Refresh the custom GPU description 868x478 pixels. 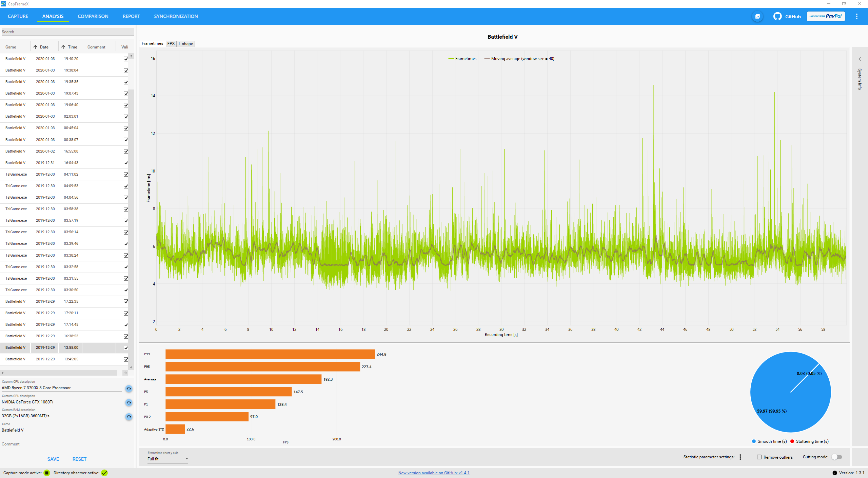pyautogui.click(x=129, y=403)
